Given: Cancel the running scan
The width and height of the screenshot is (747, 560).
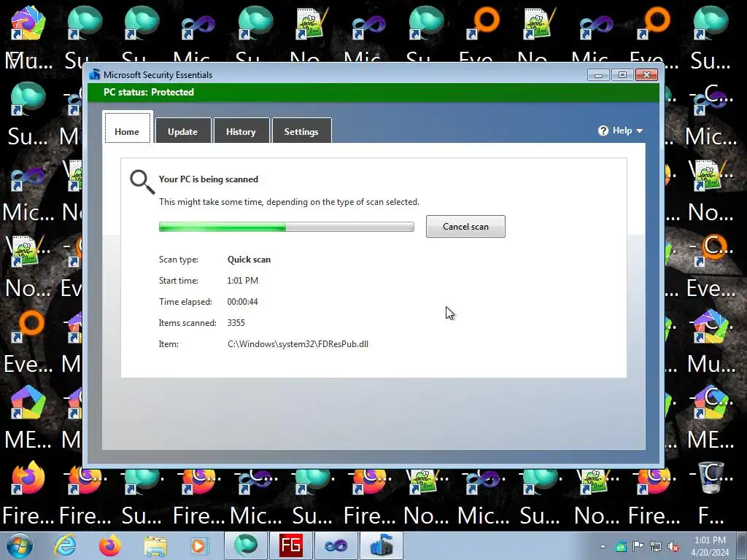Looking at the screenshot, I should point(465,227).
